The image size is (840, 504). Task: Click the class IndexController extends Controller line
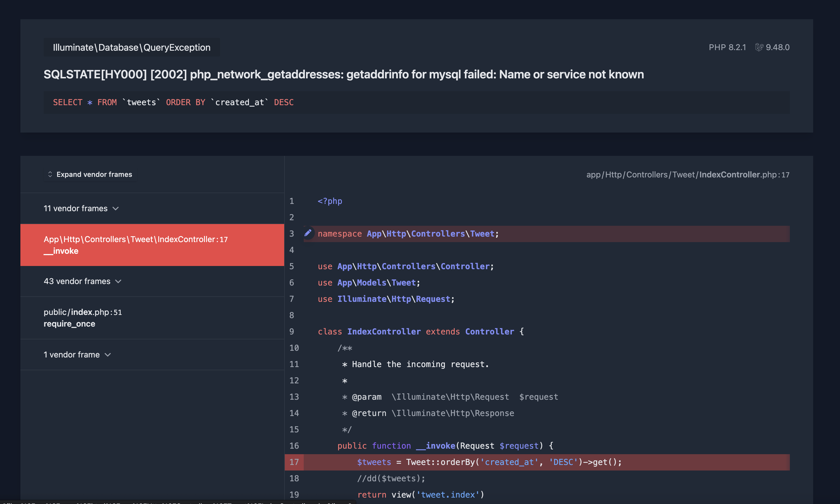(421, 332)
